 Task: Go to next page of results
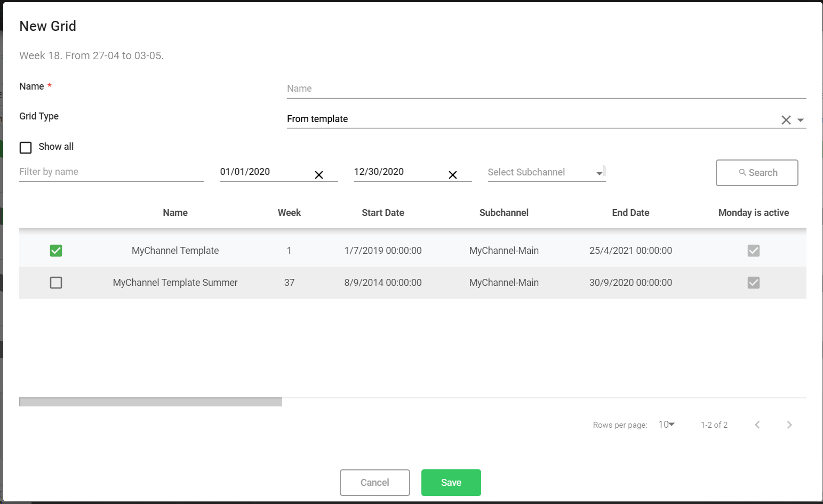point(789,425)
